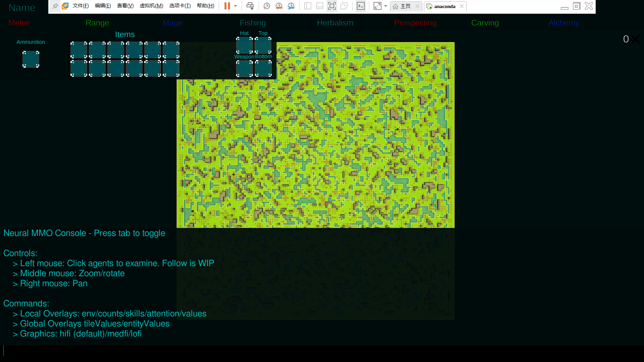
Task: Click the Name label in the top corner
Action: 22,8
